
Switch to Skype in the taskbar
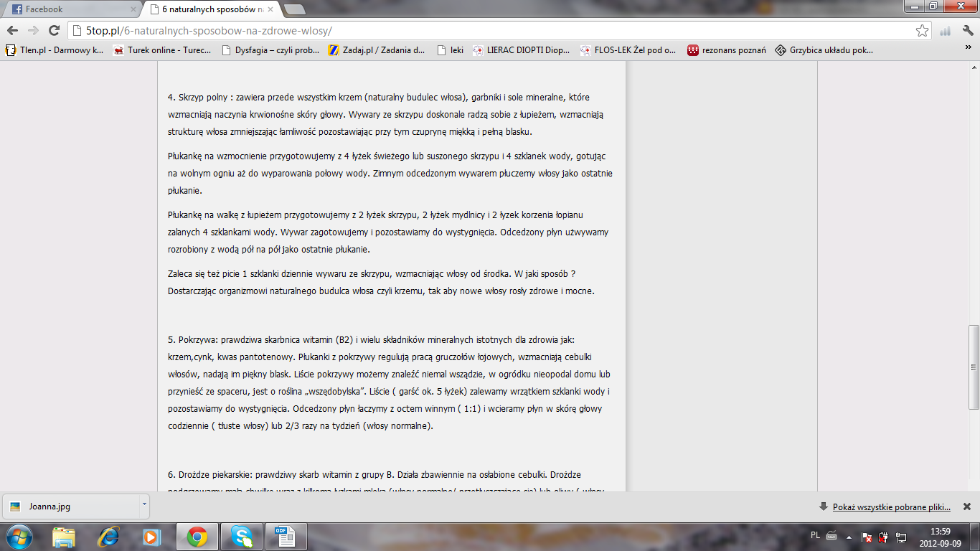pyautogui.click(x=242, y=537)
